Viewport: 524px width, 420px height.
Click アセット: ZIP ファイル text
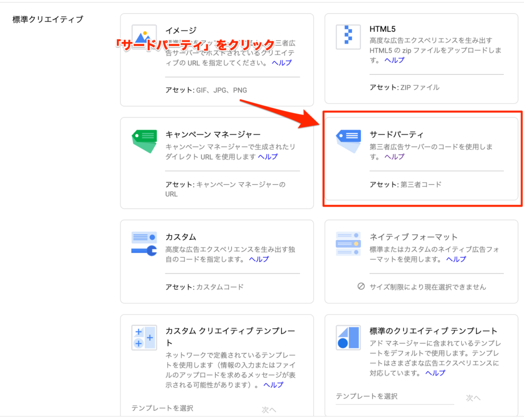click(404, 87)
